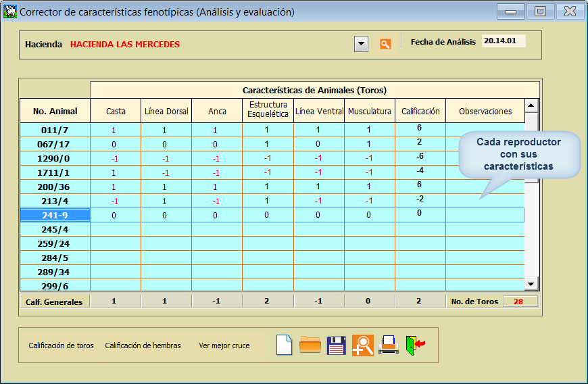Select animal row 241-9
Image resolution: width=588 pixels, height=384 pixels.
[55, 216]
